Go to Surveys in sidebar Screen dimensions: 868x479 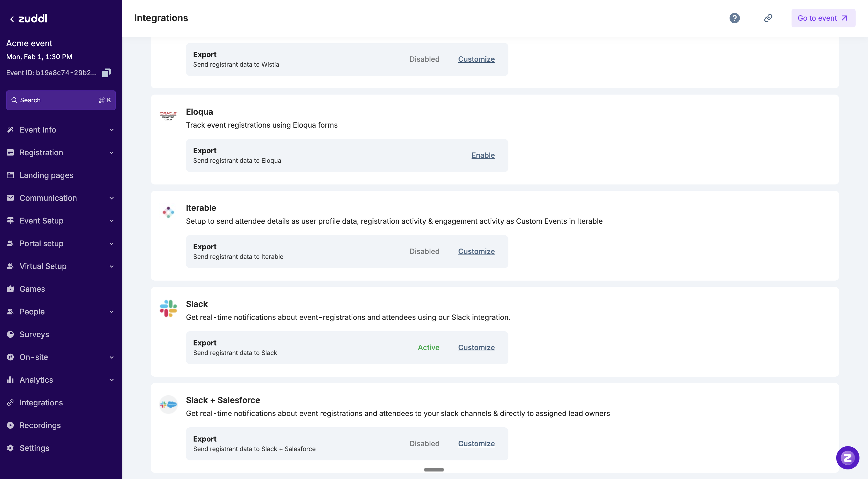click(x=34, y=334)
